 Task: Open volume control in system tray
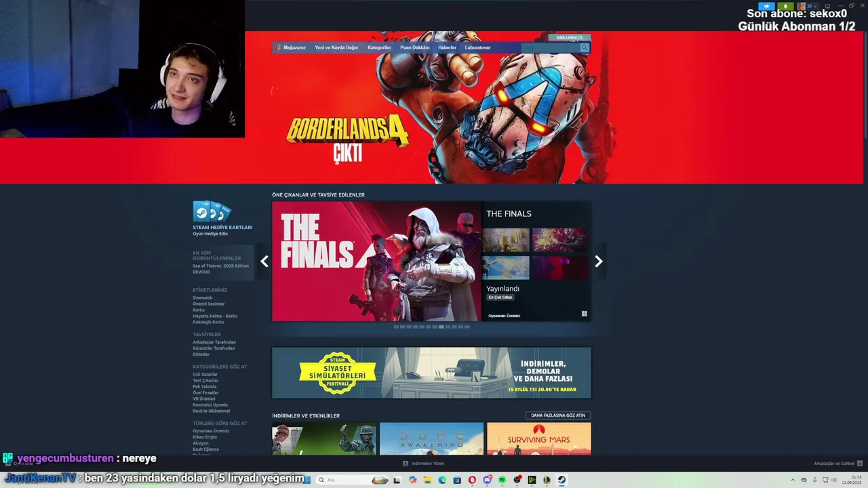pos(833,480)
